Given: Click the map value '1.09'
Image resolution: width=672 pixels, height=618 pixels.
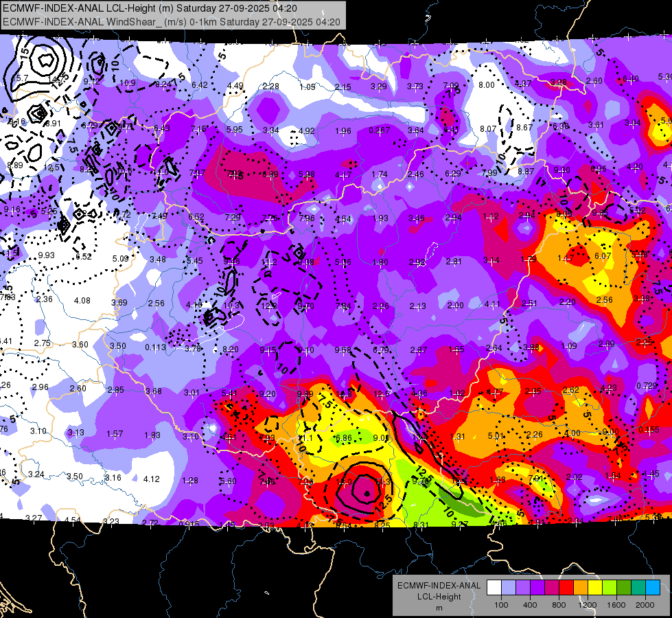Looking at the screenshot, I should [569, 345].
